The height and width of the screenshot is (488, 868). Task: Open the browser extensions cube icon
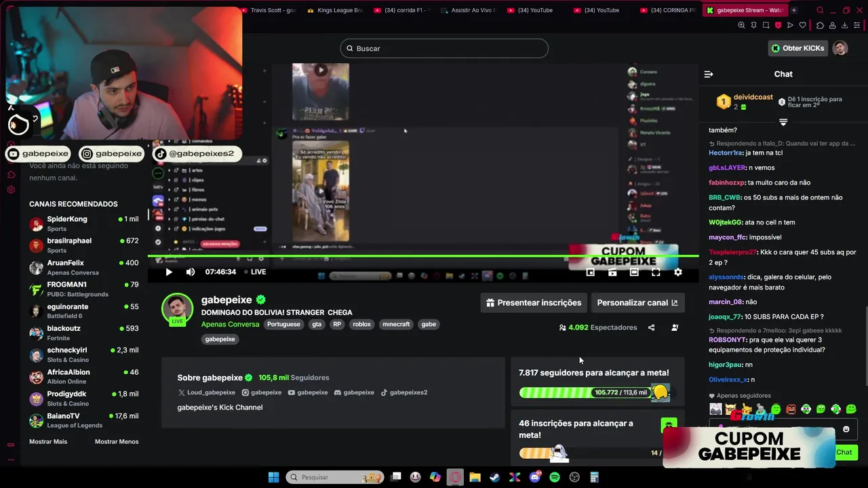820,25
